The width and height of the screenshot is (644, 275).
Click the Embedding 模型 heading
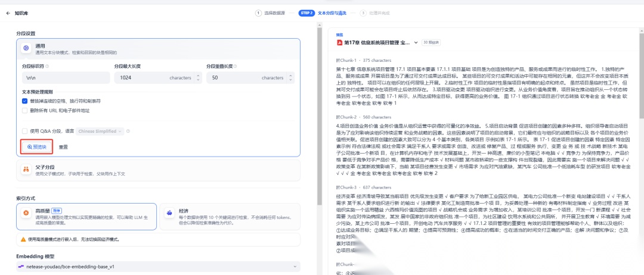click(x=35, y=256)
